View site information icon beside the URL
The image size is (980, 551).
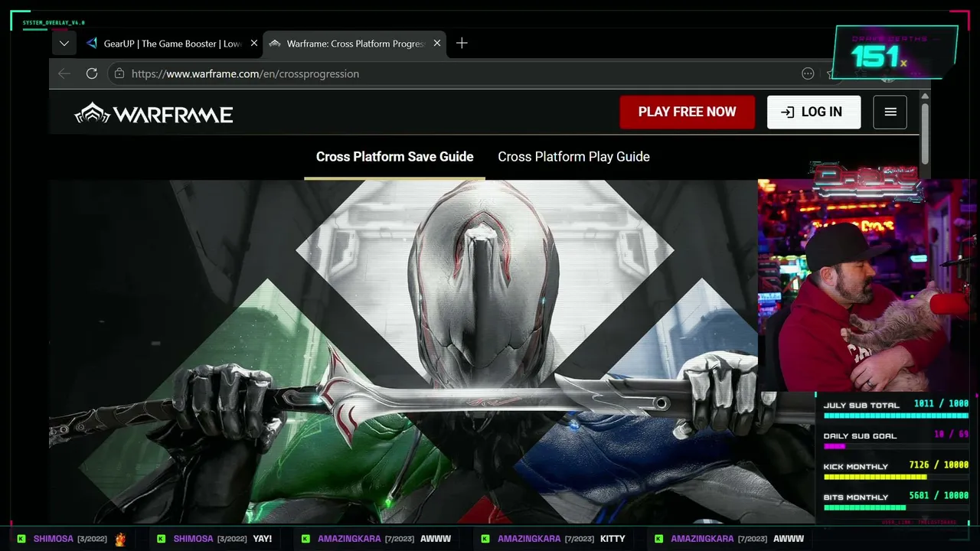point(119,73)
